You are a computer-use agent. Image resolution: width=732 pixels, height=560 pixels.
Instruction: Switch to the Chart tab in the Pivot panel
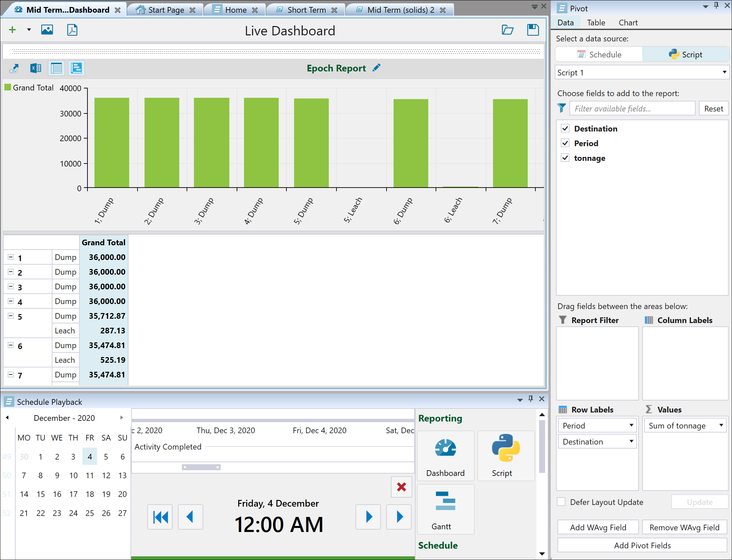(x=628, y=23)
